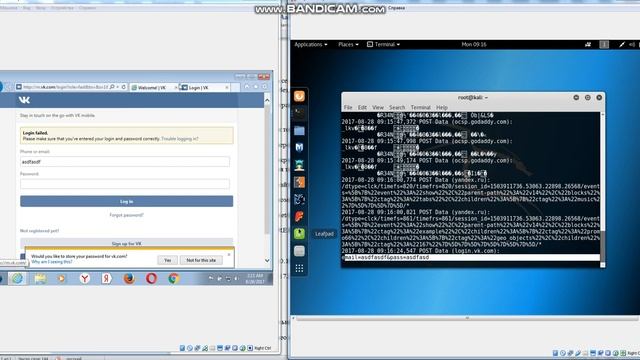Expand the Applications menu in Kali
640x360 pixels.
311,44
